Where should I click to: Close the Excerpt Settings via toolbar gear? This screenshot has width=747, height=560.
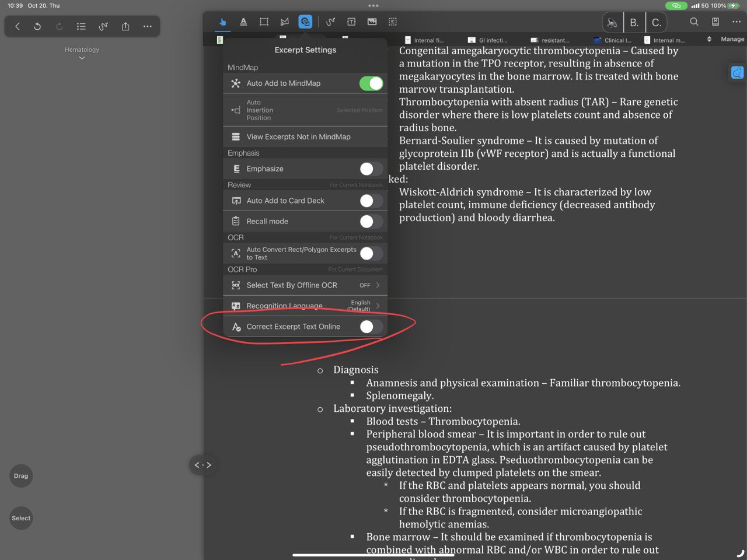click(x=305, y=22)
